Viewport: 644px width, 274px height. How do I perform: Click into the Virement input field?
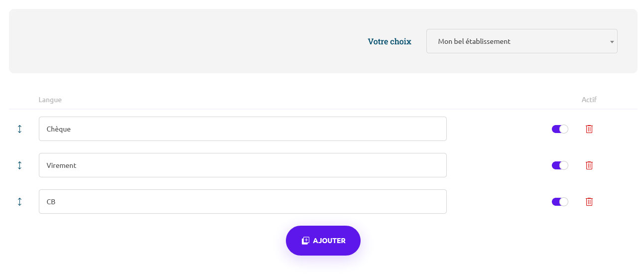pos(243,165)
